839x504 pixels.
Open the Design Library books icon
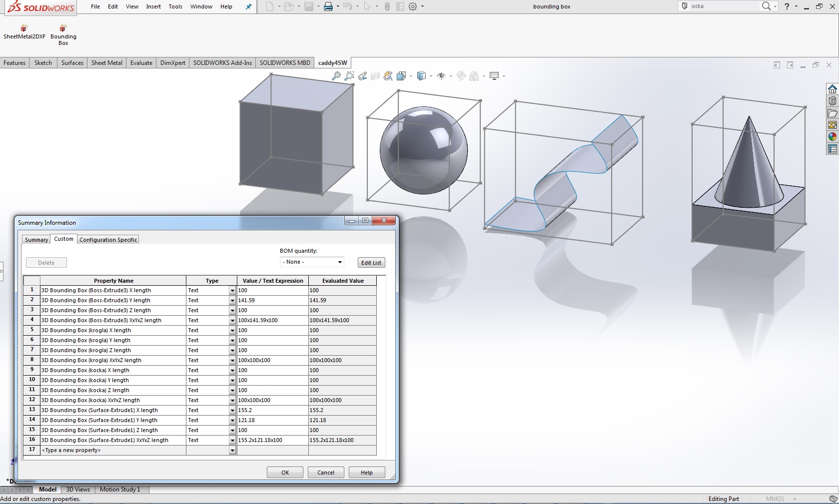click(832, 101)
